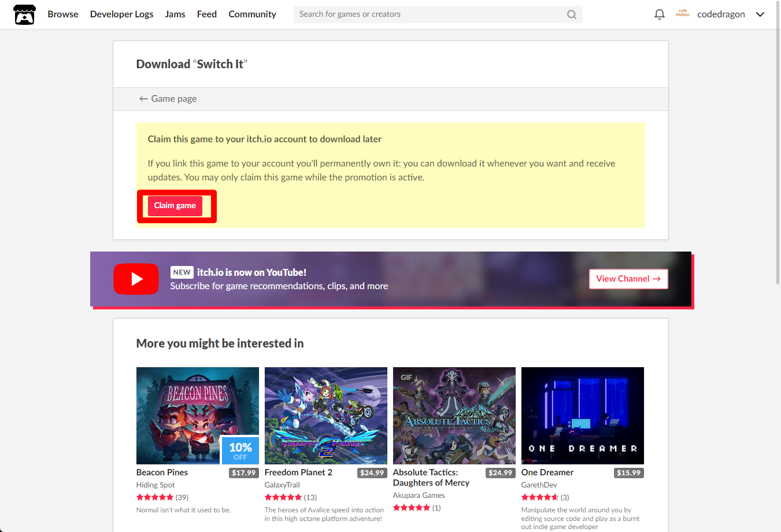The height and width of the screenshot is (532, 781).
Task: Open the Jams page
Action: tap(175, 14)
